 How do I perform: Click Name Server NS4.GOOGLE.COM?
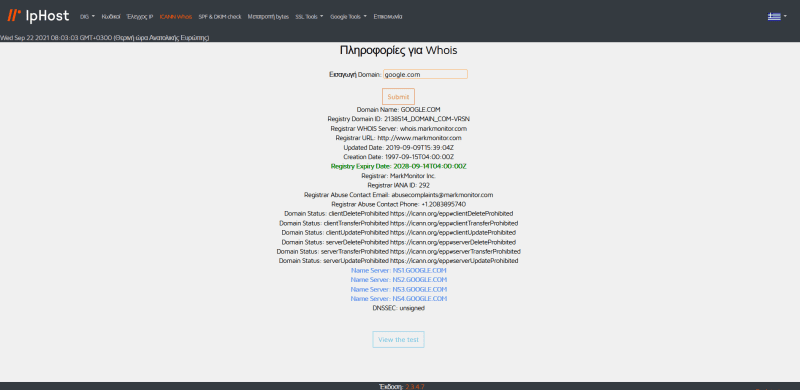(x=398, y=299)
